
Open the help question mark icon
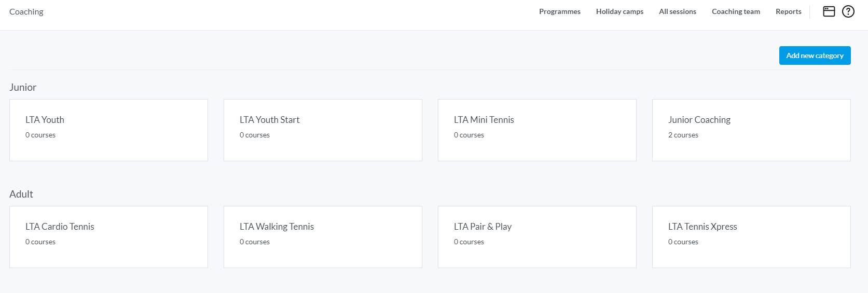coord(848,11)
